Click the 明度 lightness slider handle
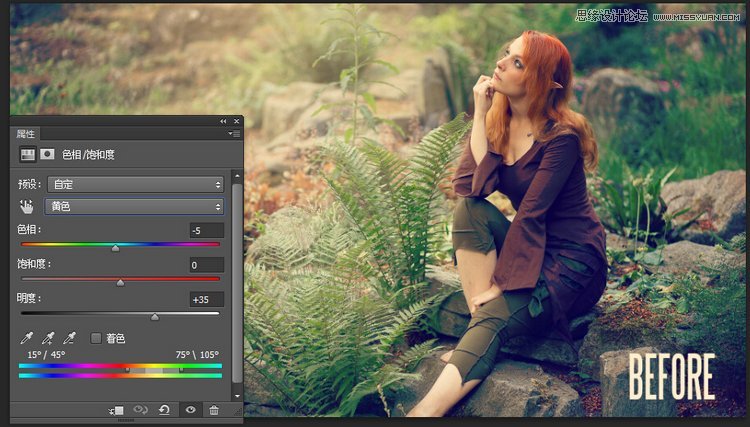Screen dimensions: 750x427 154,316
